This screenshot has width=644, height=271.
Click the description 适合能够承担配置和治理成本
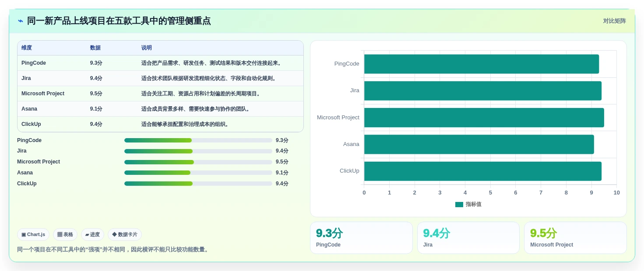coord(186,124)
